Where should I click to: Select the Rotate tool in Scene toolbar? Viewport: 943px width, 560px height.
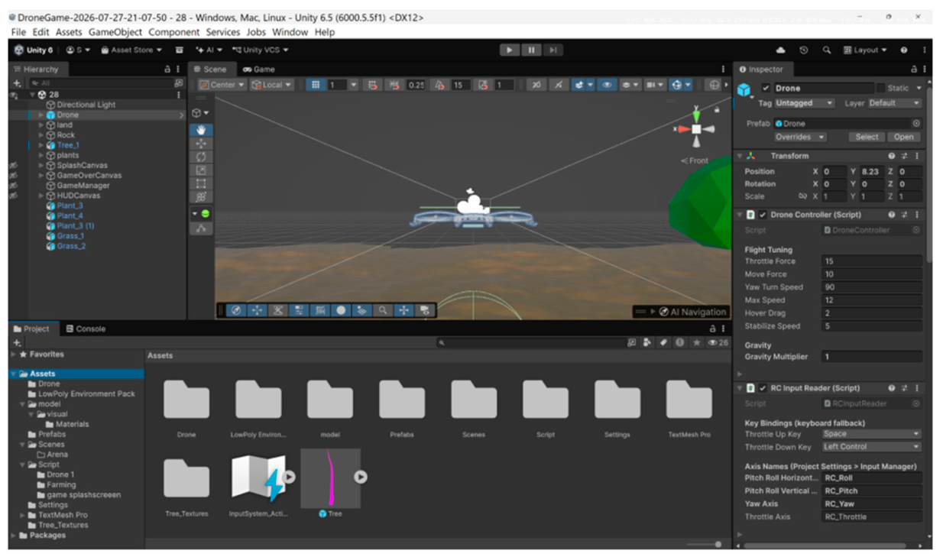(201, 157)
